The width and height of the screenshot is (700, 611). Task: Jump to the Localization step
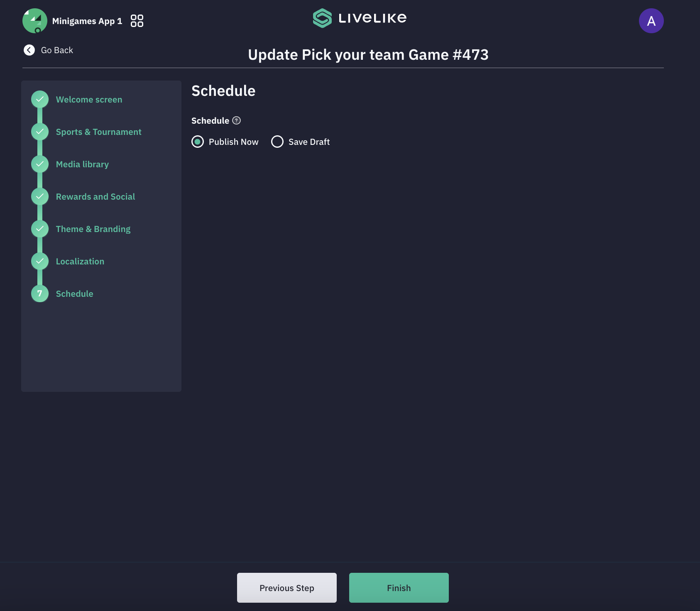pos(80,262)
